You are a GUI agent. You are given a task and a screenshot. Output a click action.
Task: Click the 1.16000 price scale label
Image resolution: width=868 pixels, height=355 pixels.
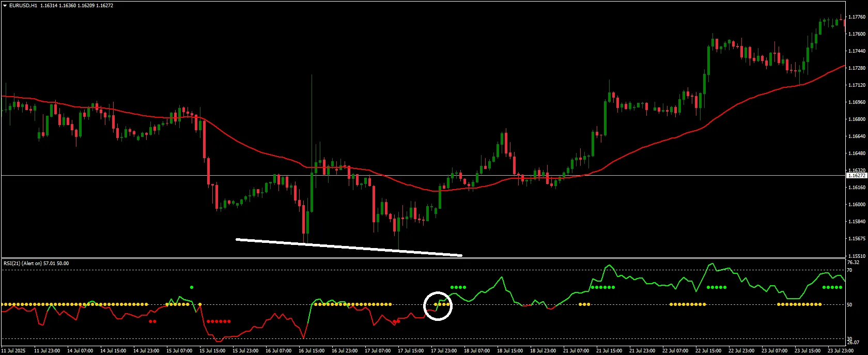tap(857, 205)
